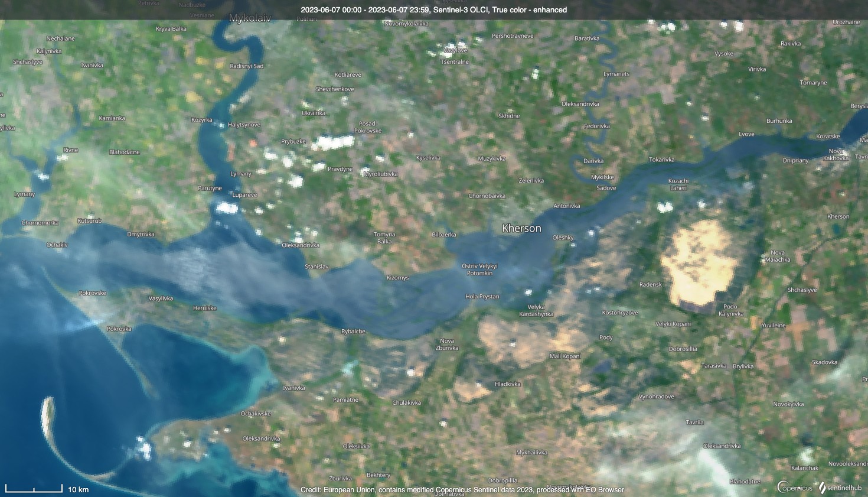Click the Hola Prystan label
The height and width of the screenshot is (497, 868).
coord(482,297)
